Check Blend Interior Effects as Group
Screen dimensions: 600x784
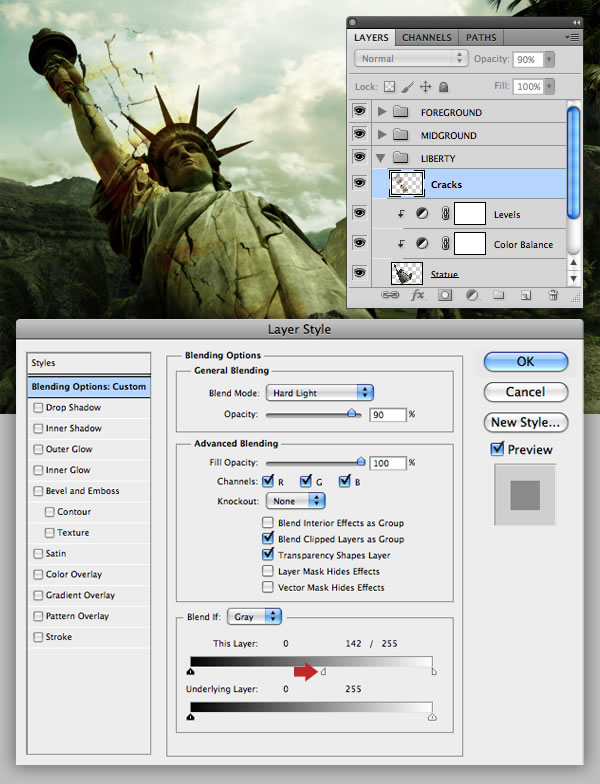pos(268,522)
